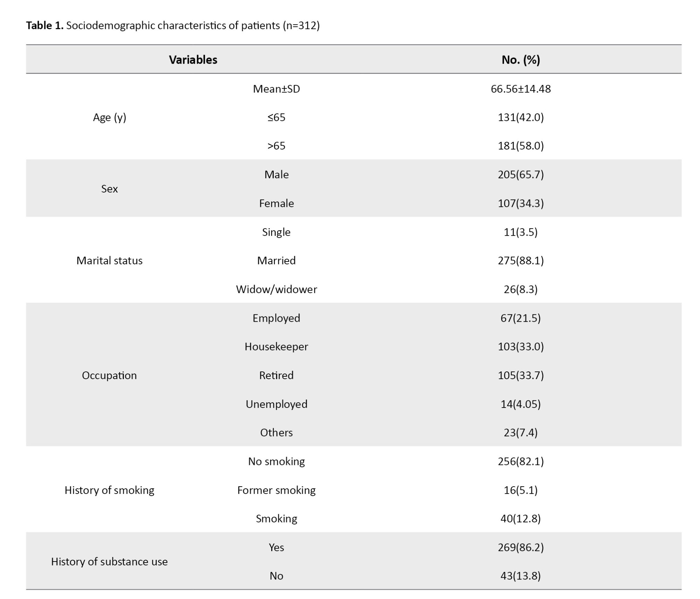Click the Others value 23(7.4)
This screenshot has width=700, height=599.
[x=520, y=432]
